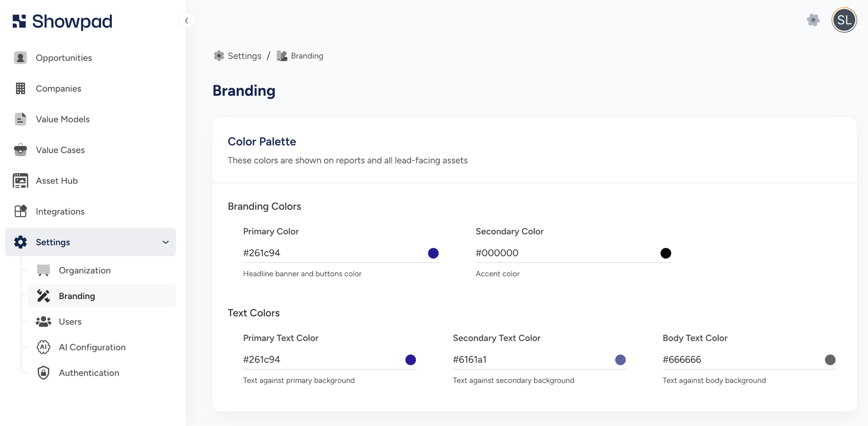This screenshot has width=868, height=426.
Task: Click the Companies building icon
Action: point(20,88)
